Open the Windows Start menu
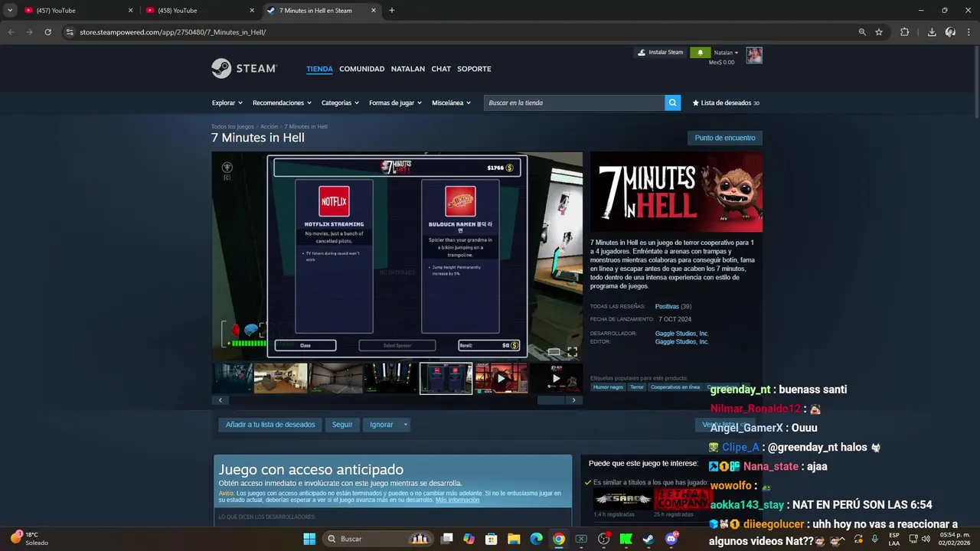This screenshot has height=551, width=980. click(x=309, y=539)
